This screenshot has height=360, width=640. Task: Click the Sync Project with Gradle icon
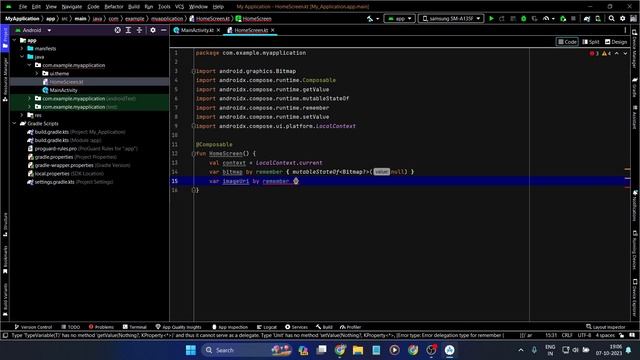587,18
